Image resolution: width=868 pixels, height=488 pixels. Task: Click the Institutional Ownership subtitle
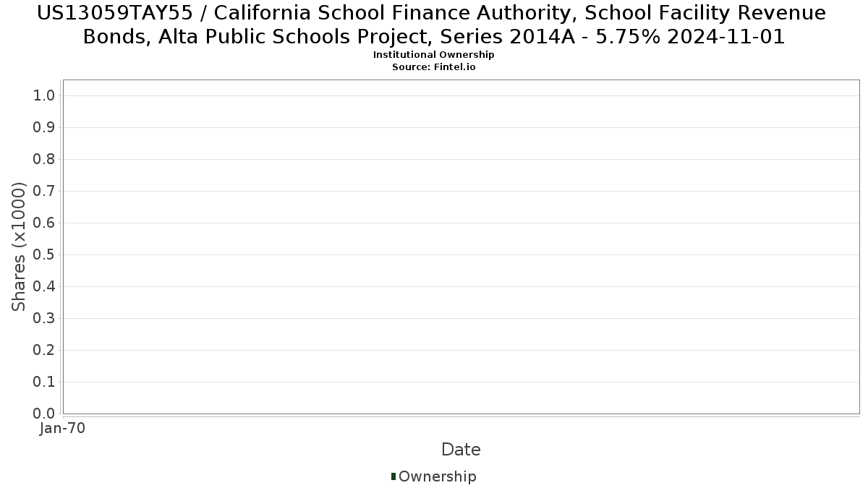433,55
